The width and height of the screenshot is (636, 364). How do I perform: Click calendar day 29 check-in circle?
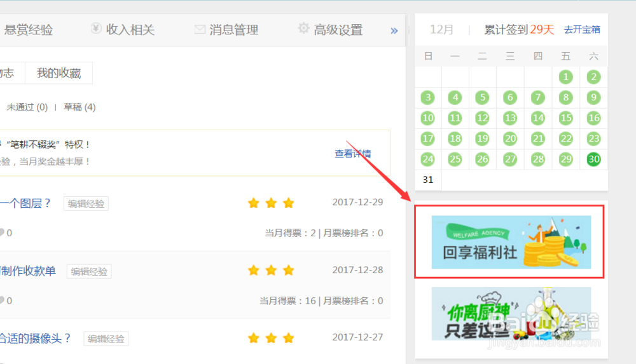pos(565,159)
